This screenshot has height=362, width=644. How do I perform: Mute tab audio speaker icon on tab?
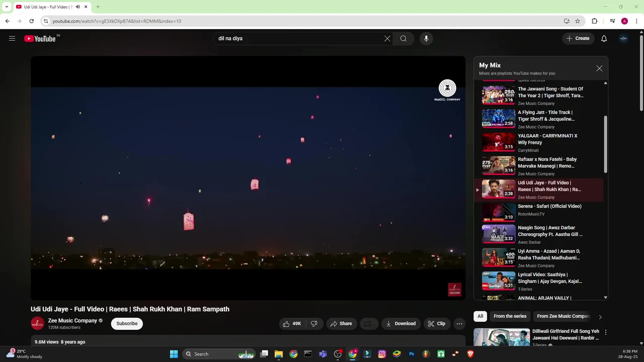click(x=77, y=7)
